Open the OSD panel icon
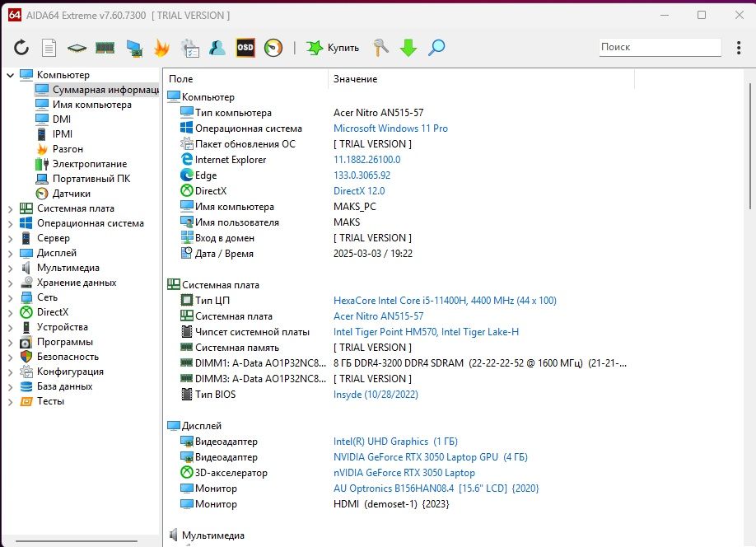Image resolution: width=756 pixels, height=547 pixels. (x=245, y=47)
